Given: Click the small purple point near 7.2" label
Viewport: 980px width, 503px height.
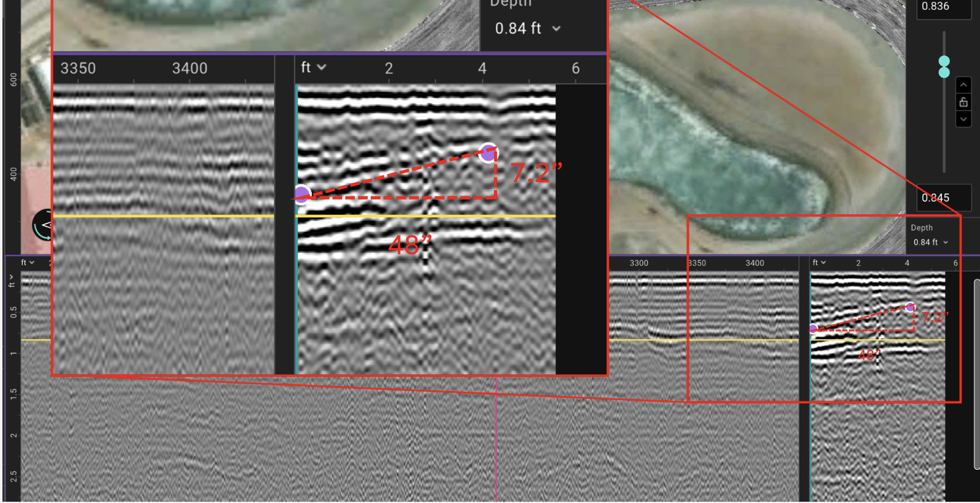Looking at the screenshot, I should (x=910, y=307).
